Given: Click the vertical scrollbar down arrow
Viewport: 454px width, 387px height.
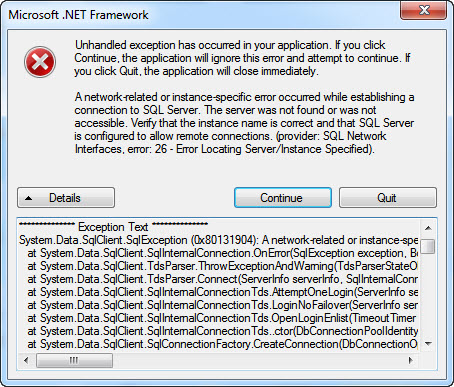Looking at the screenshot, I should pos(428,344).
